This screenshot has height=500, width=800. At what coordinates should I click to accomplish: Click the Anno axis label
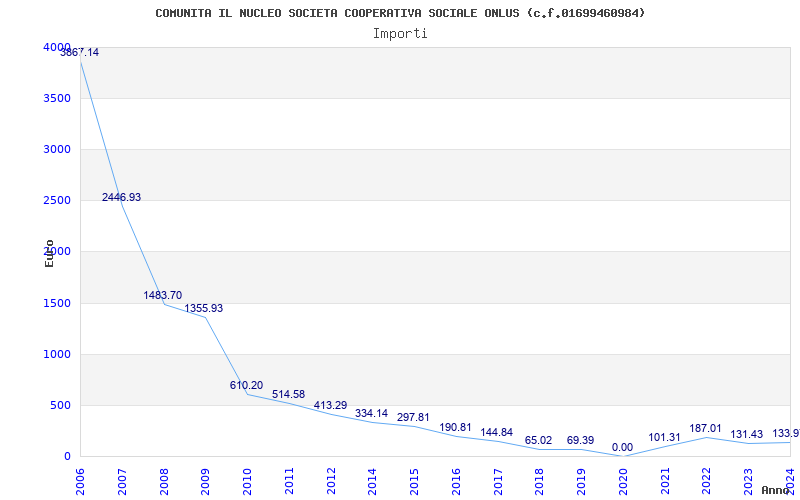[x=776, y=490]
